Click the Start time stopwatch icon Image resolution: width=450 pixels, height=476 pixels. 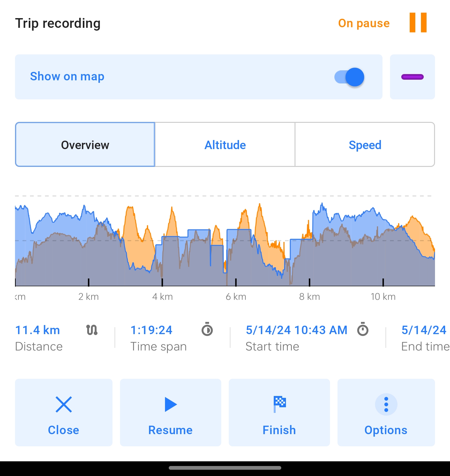tap(362, 329)
